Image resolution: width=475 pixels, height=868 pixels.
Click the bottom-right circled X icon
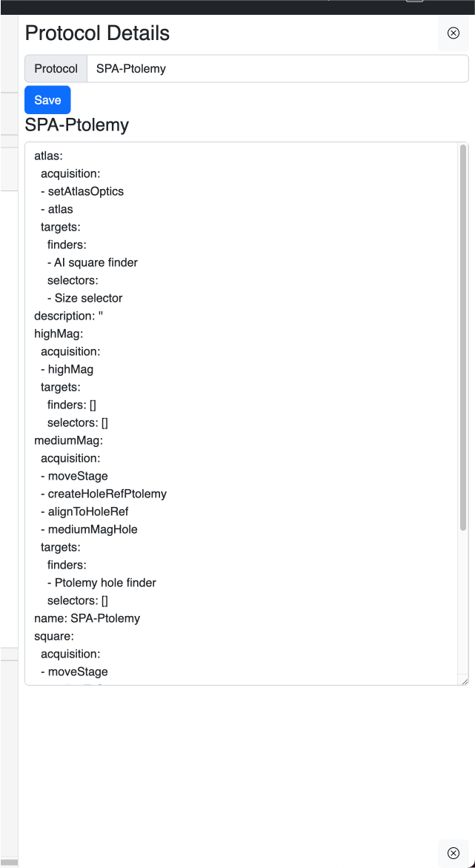tap(453, 852)
